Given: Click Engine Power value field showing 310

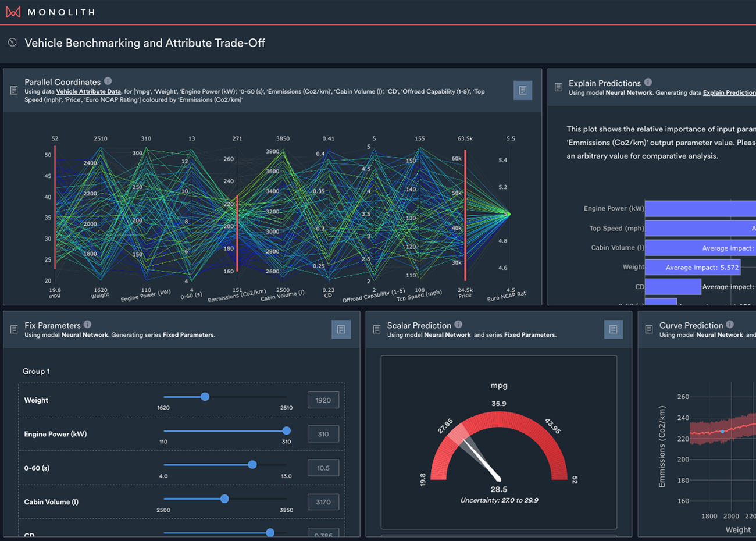Looking at the screenshot, I should (x=323, y=434).
